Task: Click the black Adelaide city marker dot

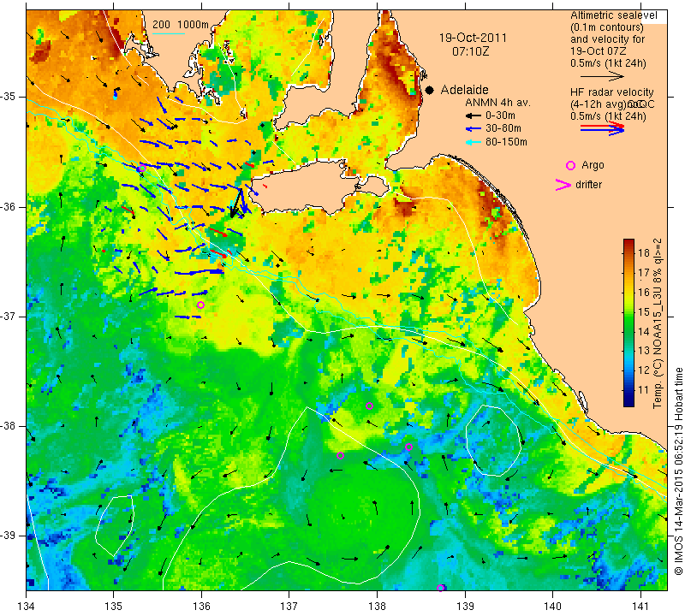Action: pyautogui.click(x=430, y=90)
